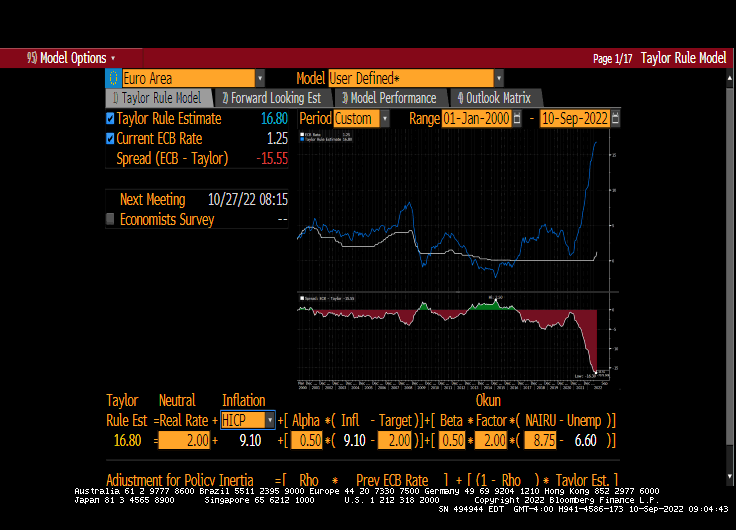This screenshot has height=530, width=736.
Task: Uncheck the Taylor Rule Estimate checkbox
Action: [110, 119]
